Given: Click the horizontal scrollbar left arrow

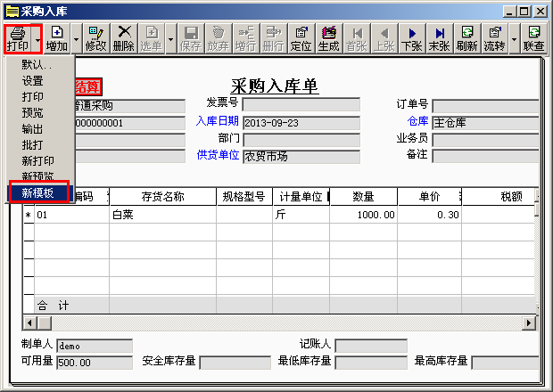Looking at the screenshot, I should point(30,323).
